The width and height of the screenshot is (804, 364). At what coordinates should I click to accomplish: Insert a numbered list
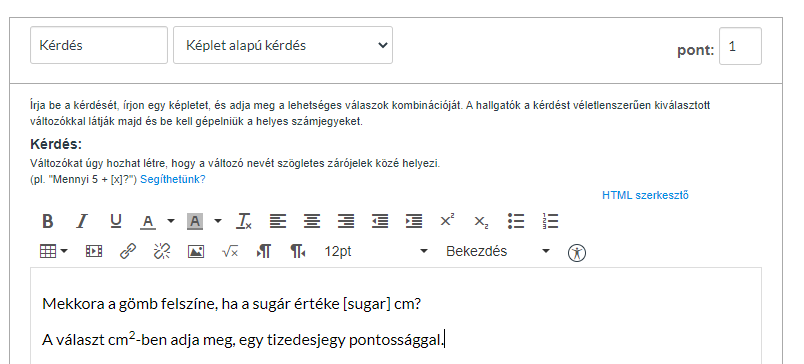550,221
